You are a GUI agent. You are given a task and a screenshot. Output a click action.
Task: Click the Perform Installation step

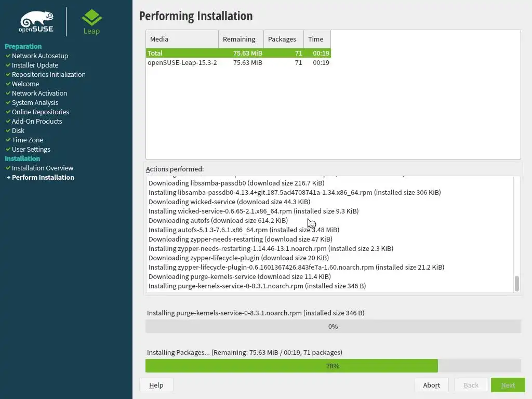click(x=43, y=178)
